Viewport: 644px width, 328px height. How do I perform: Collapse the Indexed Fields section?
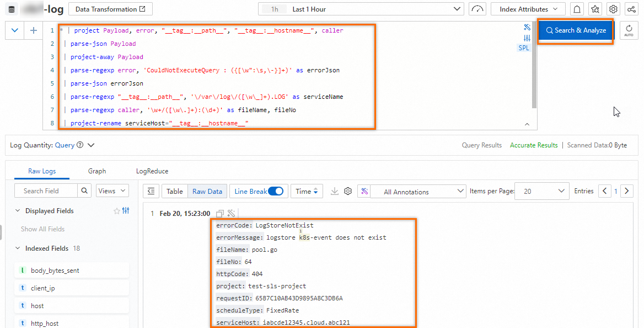click(17, 248)
